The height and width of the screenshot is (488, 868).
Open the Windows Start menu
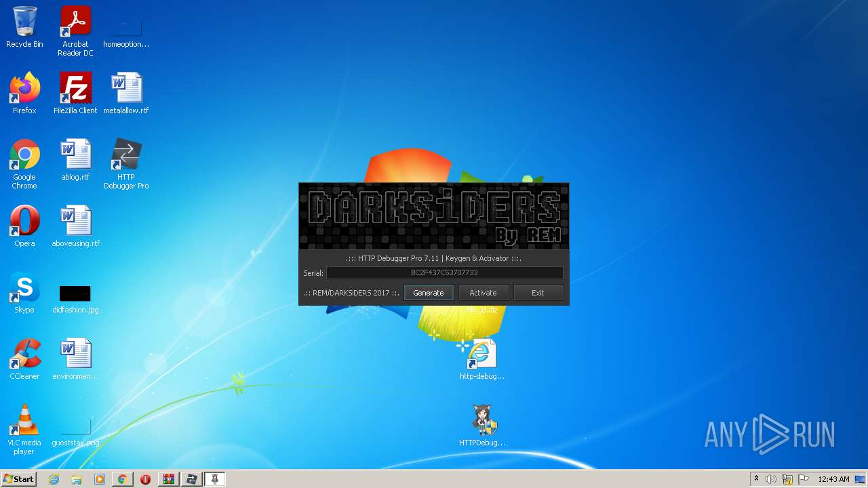pyautogui.click(x=18, y=479)
